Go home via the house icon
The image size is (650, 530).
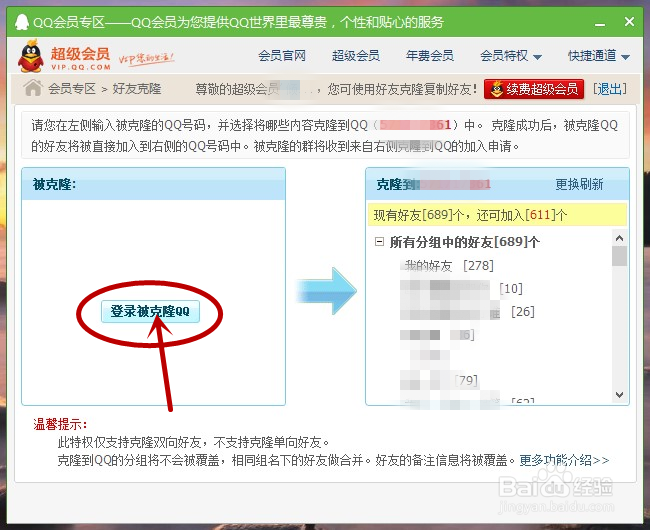(x=33, y=88)
